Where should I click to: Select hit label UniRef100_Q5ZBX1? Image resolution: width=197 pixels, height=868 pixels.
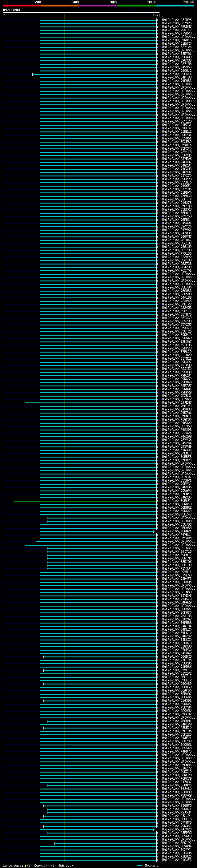[x=176, y=396]
